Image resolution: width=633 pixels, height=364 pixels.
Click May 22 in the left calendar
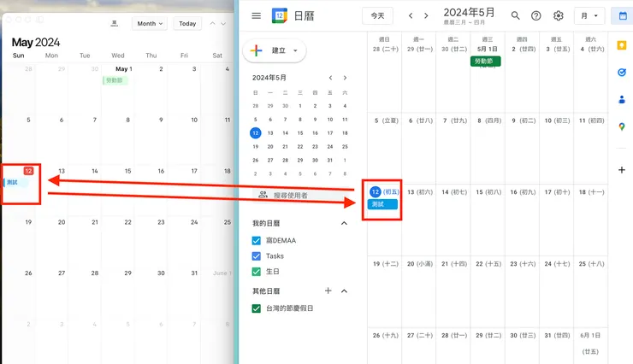coord(127,222)
